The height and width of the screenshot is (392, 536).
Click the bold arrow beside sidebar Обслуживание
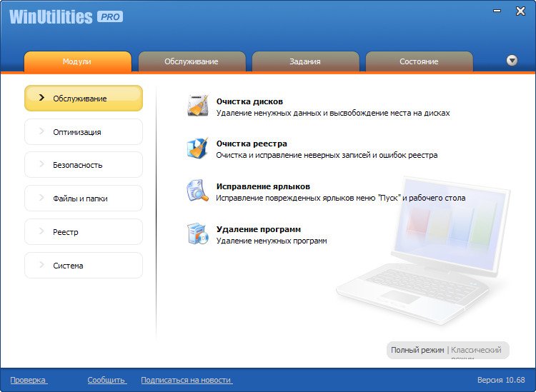point(41,98)
